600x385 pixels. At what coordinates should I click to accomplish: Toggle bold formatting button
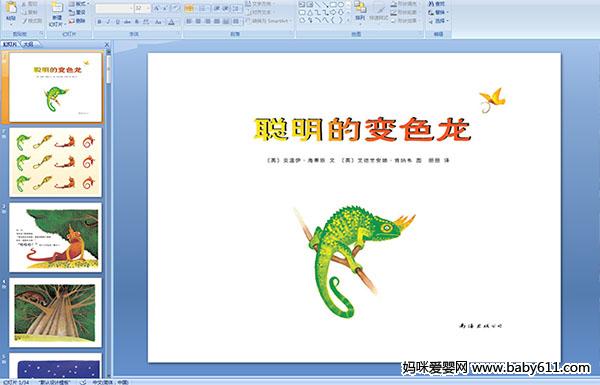pyautogui.click(x=99, y=22)
